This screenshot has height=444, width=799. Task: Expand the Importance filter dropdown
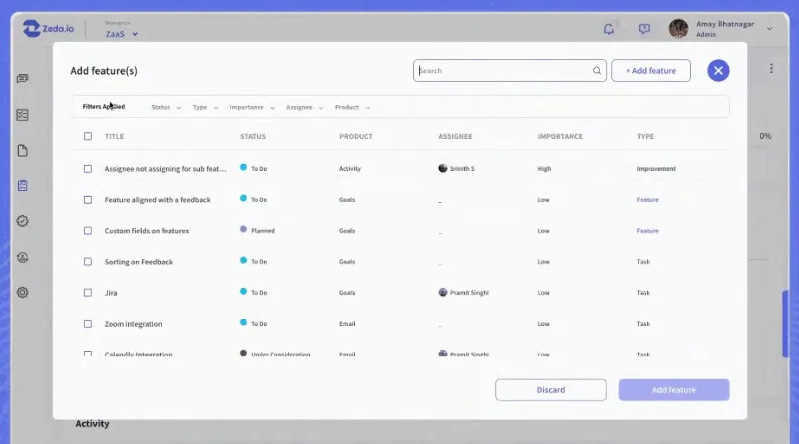pos(252,108)
